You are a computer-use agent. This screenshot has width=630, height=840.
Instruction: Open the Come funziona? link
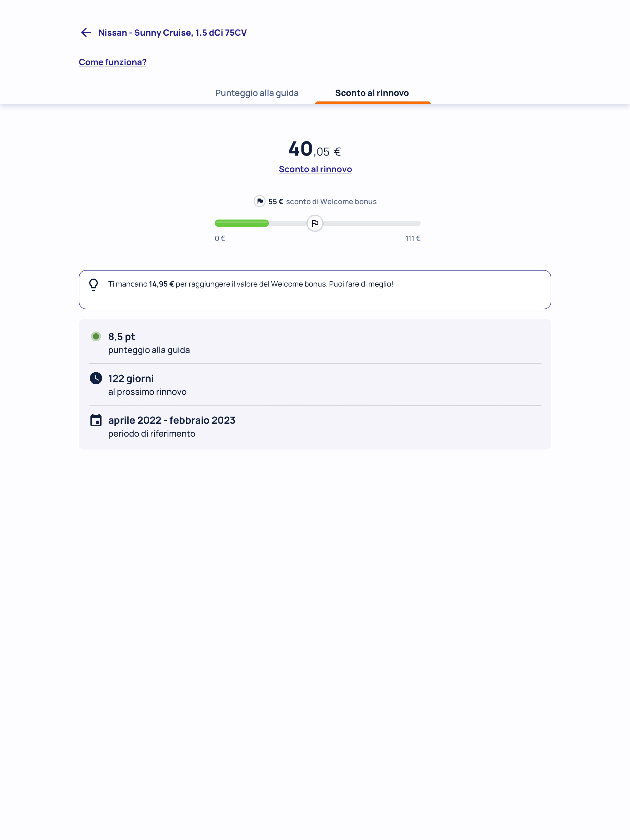pyautogui.click(x=113, y=62)
